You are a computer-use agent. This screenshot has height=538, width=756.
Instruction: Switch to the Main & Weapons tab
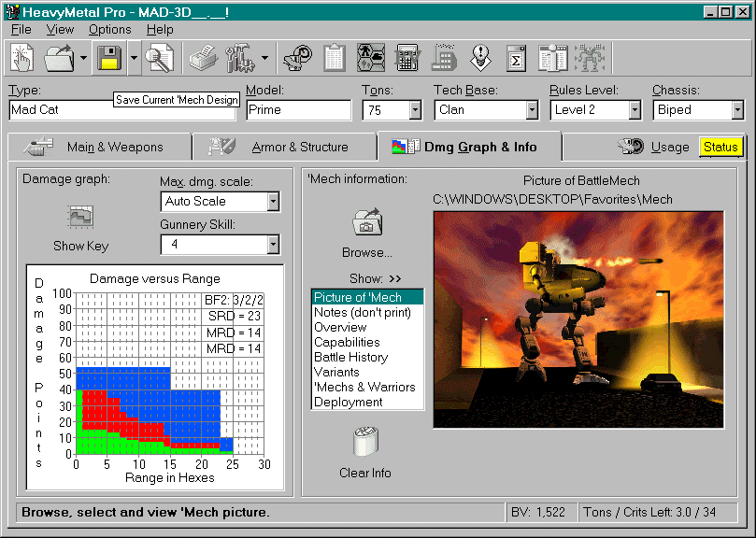(99, 147)
